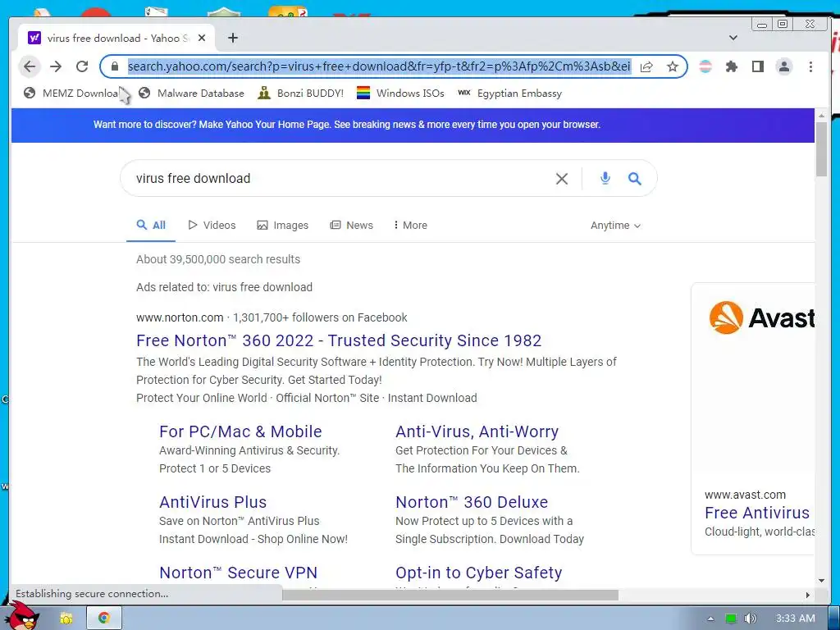Screen dimensions: 840x630
Task: Switch to News results tab
Action: coord(351,226)
